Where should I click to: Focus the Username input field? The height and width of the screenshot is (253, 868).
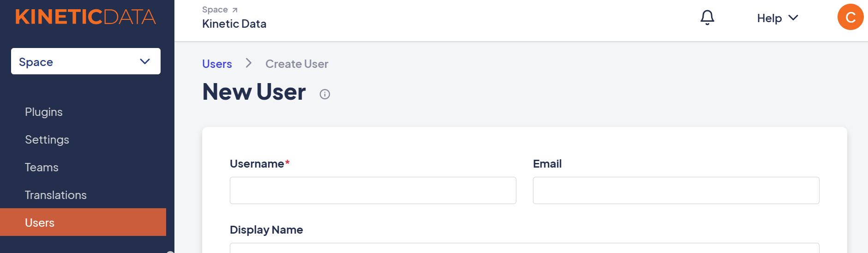tap(373, 190)
